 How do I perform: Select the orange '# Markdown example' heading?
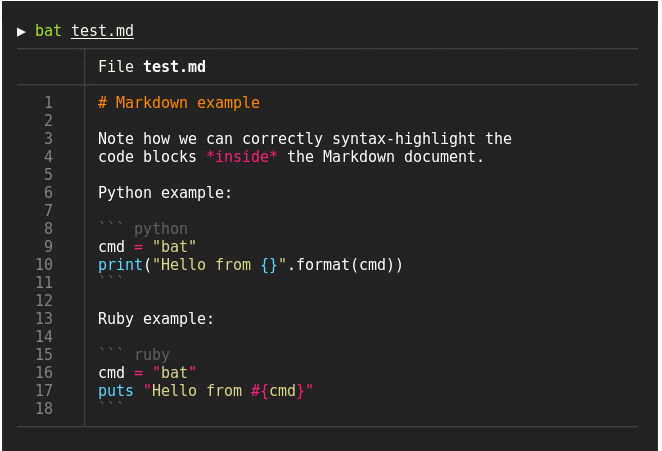(x=178, y=103)
